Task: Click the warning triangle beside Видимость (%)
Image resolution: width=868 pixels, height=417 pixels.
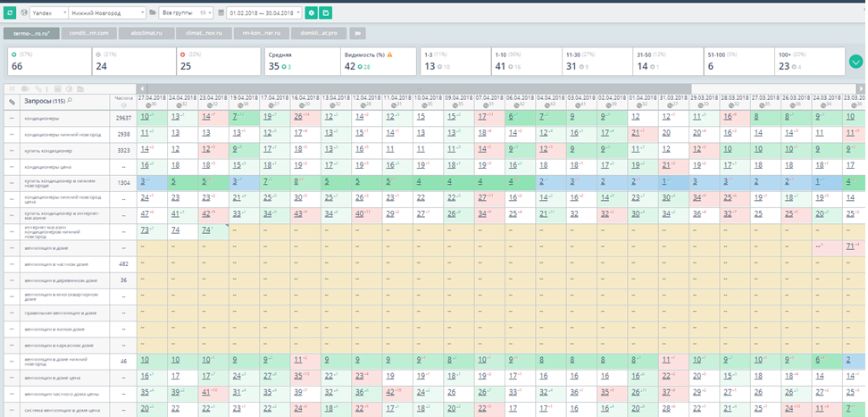Action: [389, 54]
